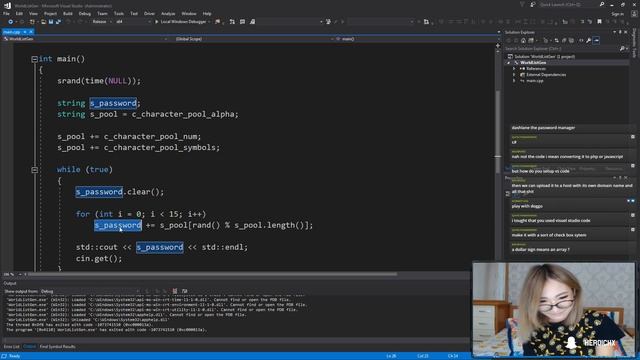Click the Sync icon in Solution Explorer toolbar
Screen dimensions: 640x360
(556, 40)
